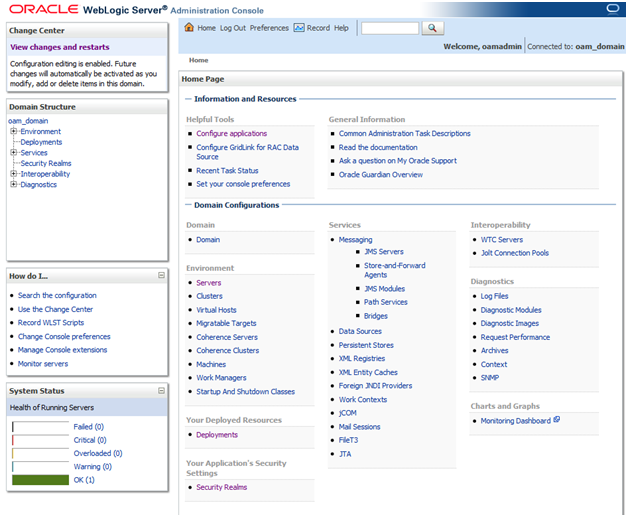
Task: Open Security Realms under Application's Security Settings
Action: click(221, 487)
